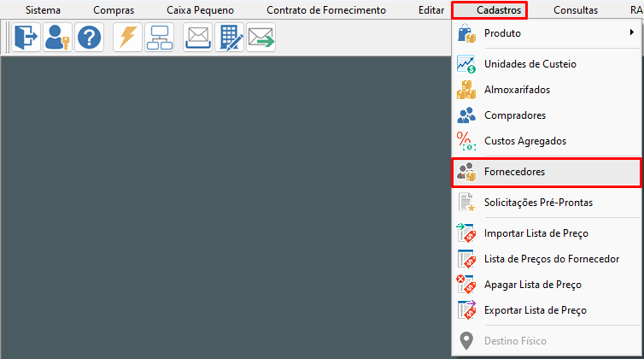Choose Importar Lista de Preço

click(547, 233)
